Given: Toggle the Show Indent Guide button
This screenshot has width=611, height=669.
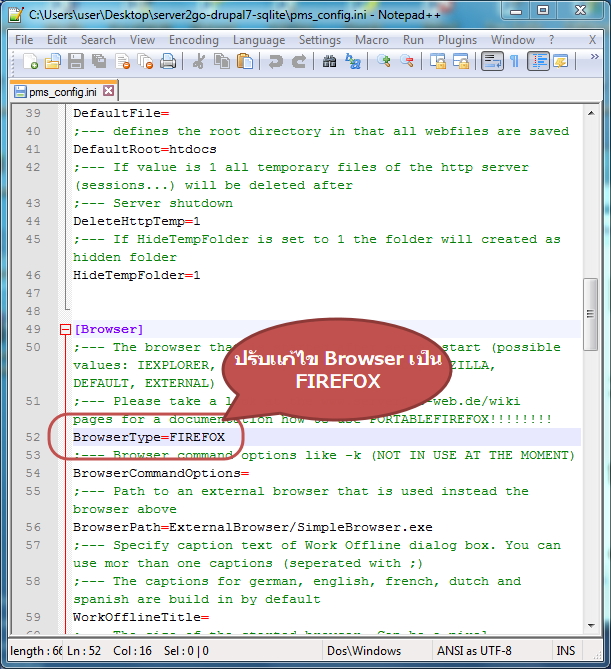Looking at the screenshot, I should click(x=538, y=61).
